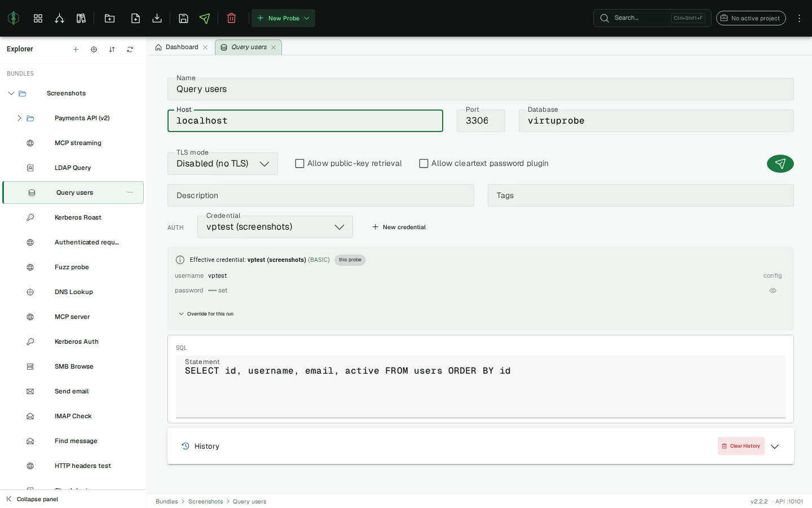Collapse the Explorer panel

pyautogui.click(x=32, y=499)
